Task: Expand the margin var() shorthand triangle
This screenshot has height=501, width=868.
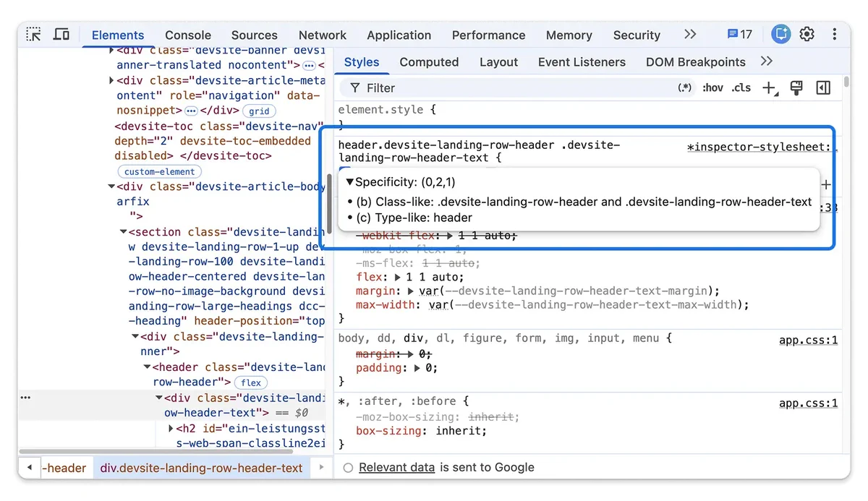Action: pos(412,291)
